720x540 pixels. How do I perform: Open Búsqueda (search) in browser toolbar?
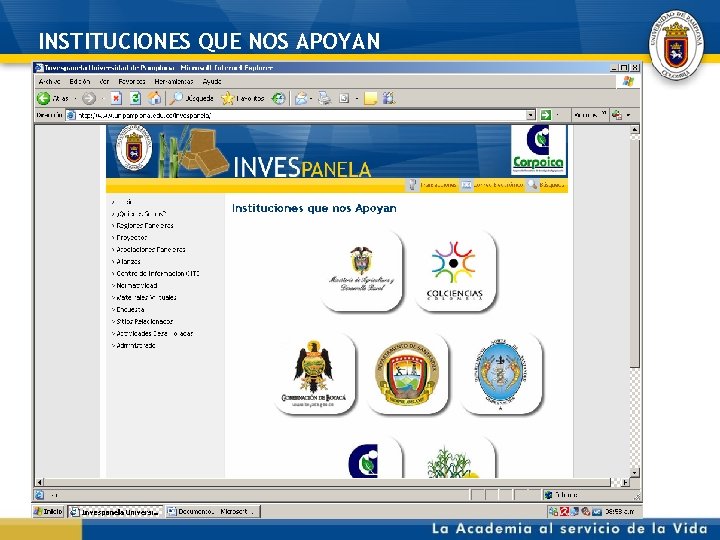point(191,98)
